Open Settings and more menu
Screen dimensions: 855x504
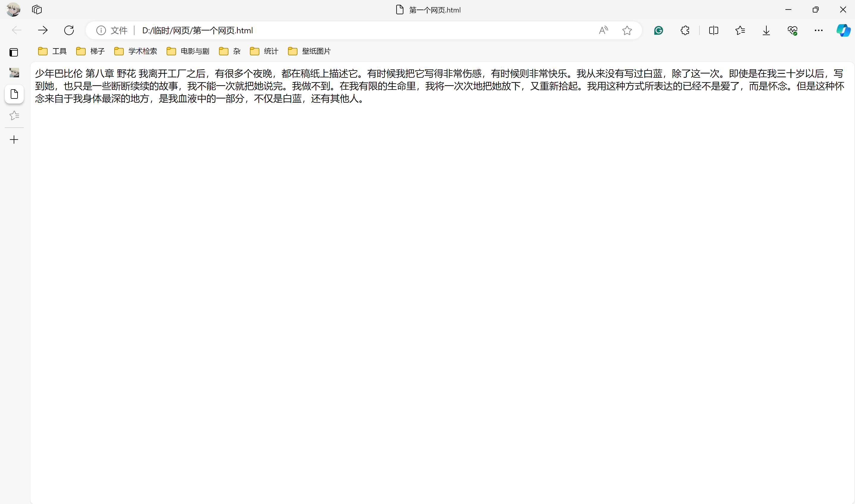pyautogui.click(x=818, y=30)
